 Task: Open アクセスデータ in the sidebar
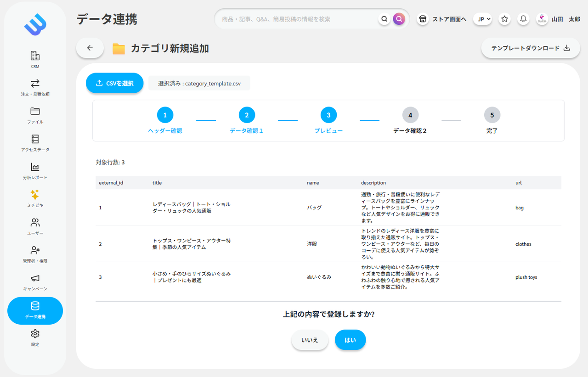point(35,143)
